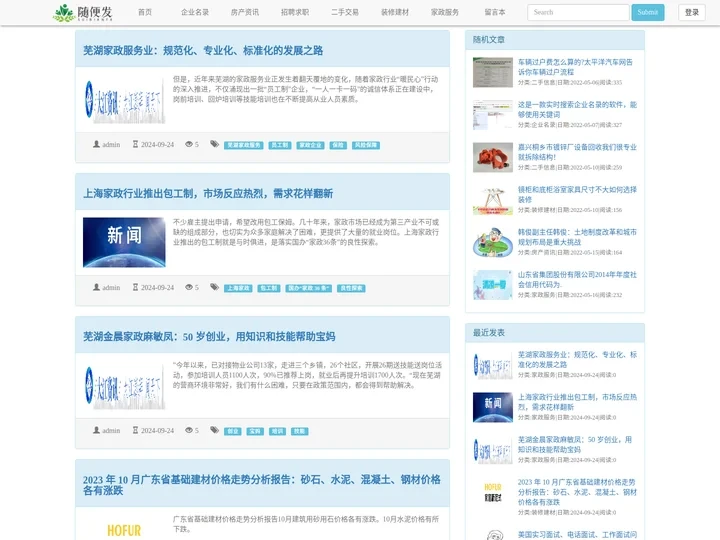Viewport: 720px width, 540px height.
Task: Open recent post 美国实习面试、电话面试
Action: 577,534
